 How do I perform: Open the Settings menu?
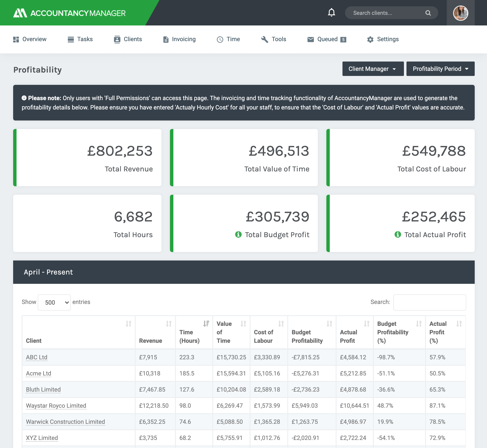click(x=383, y=39)
